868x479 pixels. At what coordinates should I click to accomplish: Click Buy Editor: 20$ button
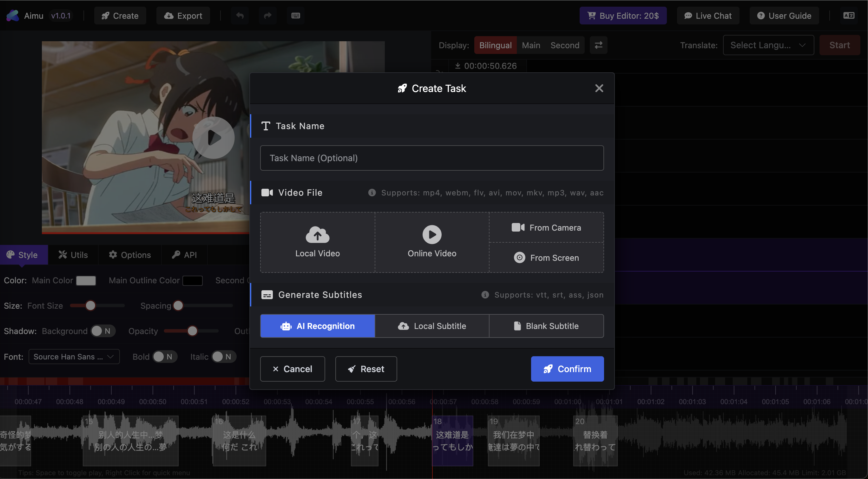click(x=623, y=16)
